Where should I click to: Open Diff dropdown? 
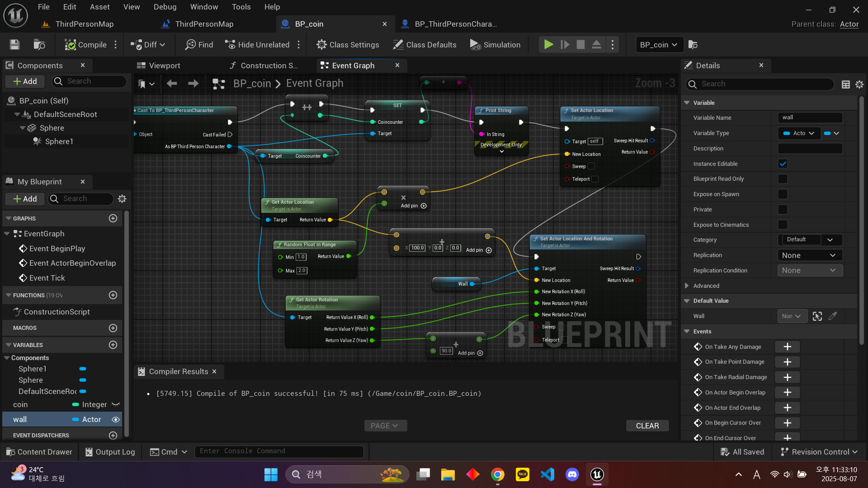148,45
